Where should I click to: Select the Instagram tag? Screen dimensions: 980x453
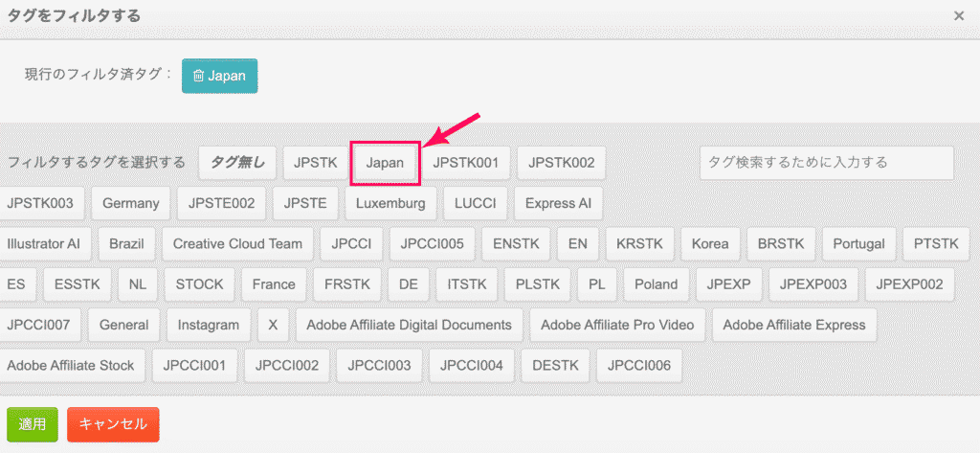pyautogui.click(x=209, y=325)
